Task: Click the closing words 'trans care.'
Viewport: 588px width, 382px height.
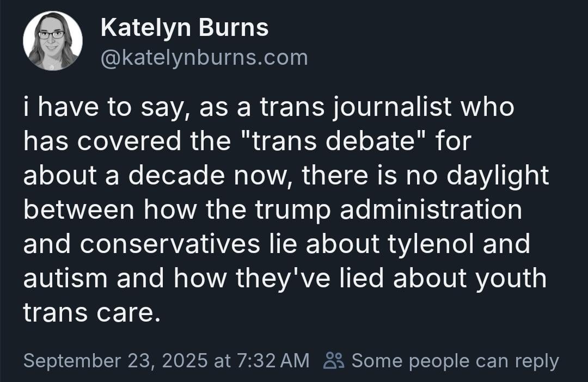Action: [x=92, y=312]
